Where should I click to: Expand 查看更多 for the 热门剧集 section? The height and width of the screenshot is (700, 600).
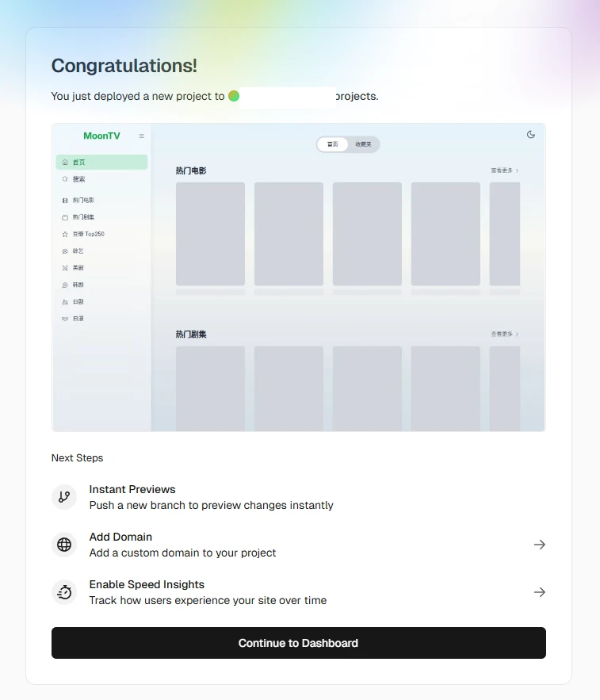pos(504,335)
